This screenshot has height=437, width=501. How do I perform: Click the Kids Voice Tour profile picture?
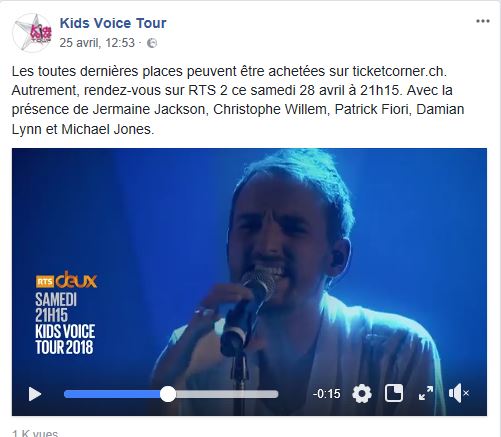click(32, 33)
